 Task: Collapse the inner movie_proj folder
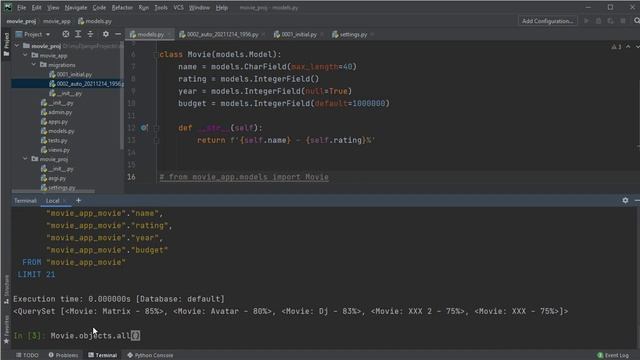[x=25, y=159]
